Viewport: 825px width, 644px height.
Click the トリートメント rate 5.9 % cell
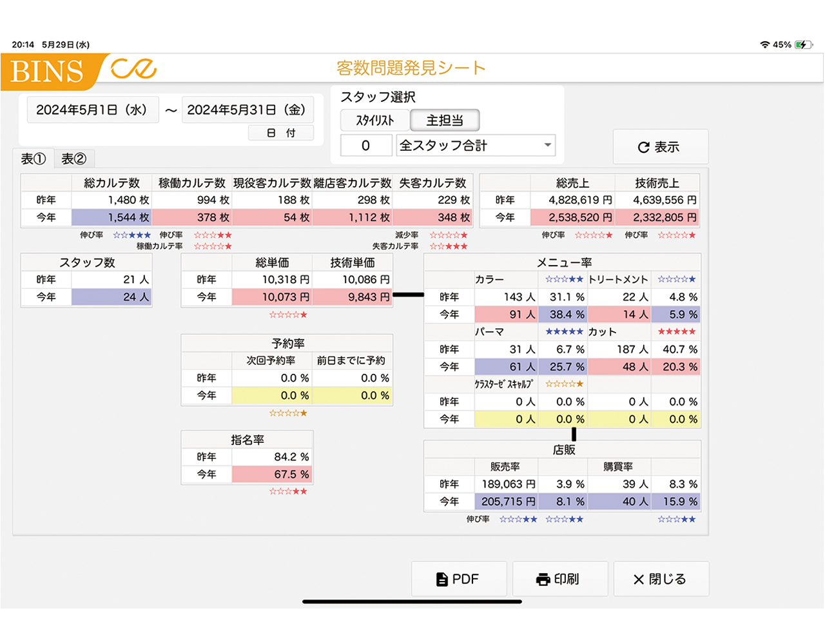[x=676, y=315]
